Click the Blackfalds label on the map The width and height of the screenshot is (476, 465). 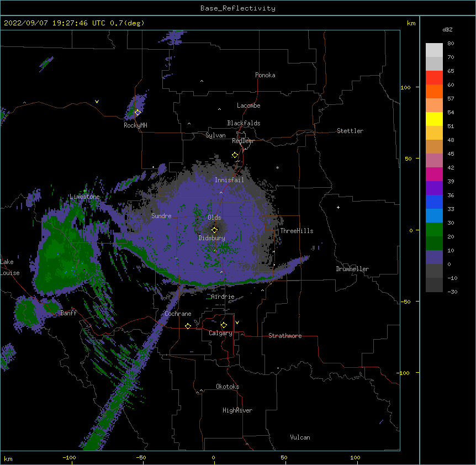[244, 123]
